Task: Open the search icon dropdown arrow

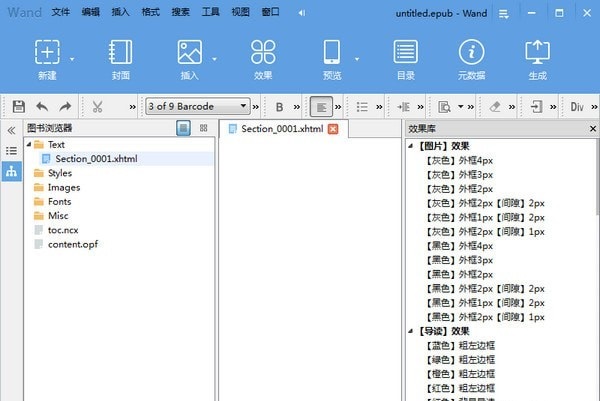Action: (x=461, y=106)
